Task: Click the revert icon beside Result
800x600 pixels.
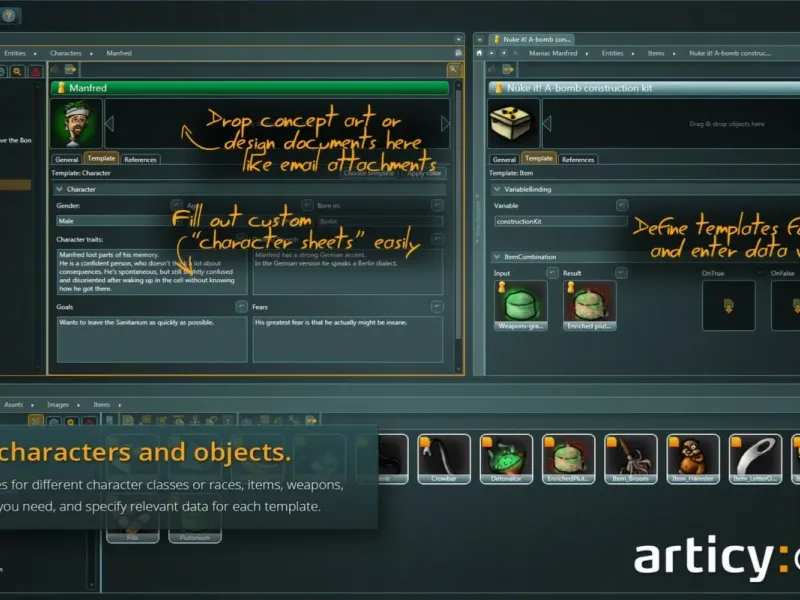Action: click(621, 272)
